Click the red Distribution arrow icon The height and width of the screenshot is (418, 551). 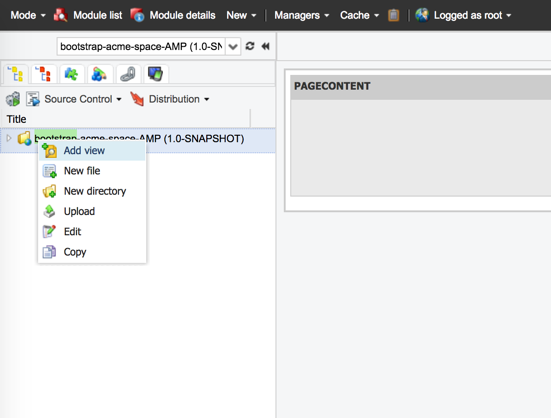point(137,99)
